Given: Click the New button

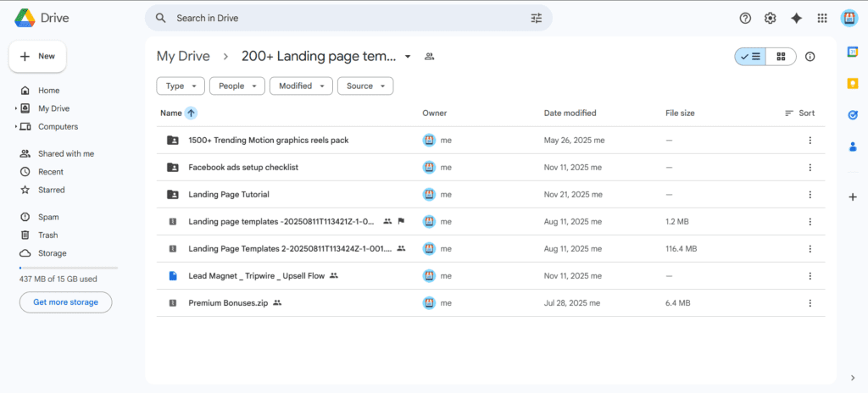Looking at the screenshot, I should pyautogui.click(x=37, y=56).
